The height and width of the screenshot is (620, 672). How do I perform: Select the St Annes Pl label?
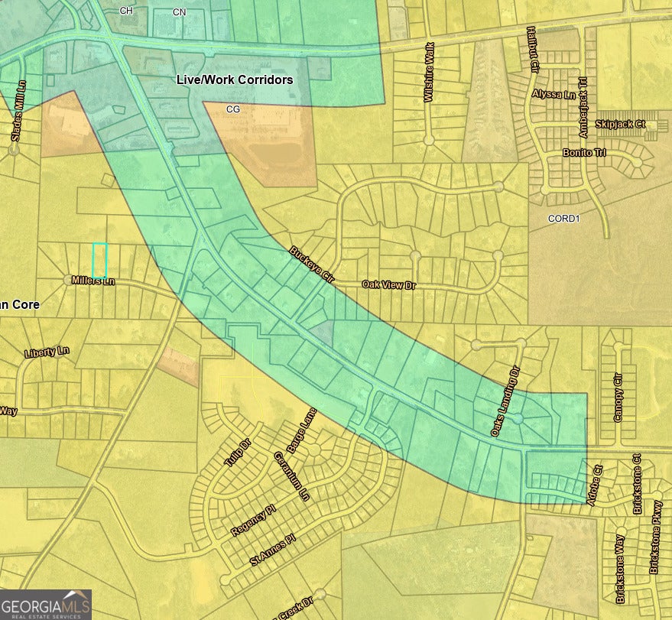(272, 550)
